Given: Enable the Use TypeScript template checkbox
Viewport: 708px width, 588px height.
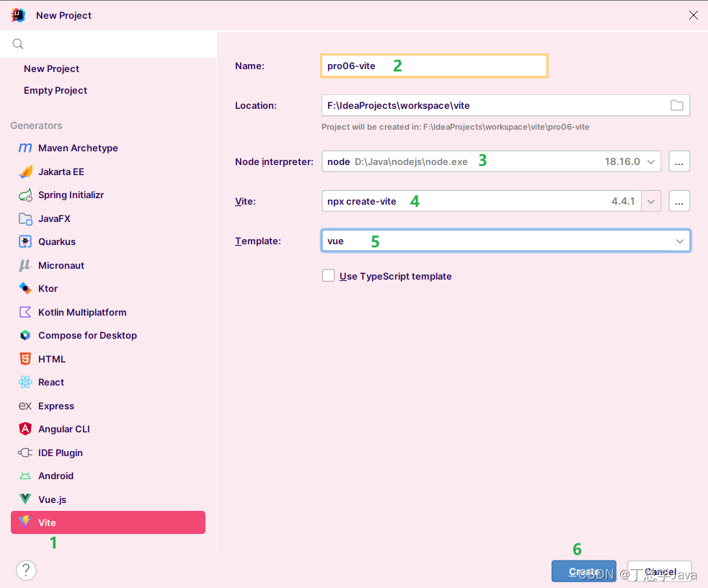Looking at the screenshot, I should click(x=328, y=275).
